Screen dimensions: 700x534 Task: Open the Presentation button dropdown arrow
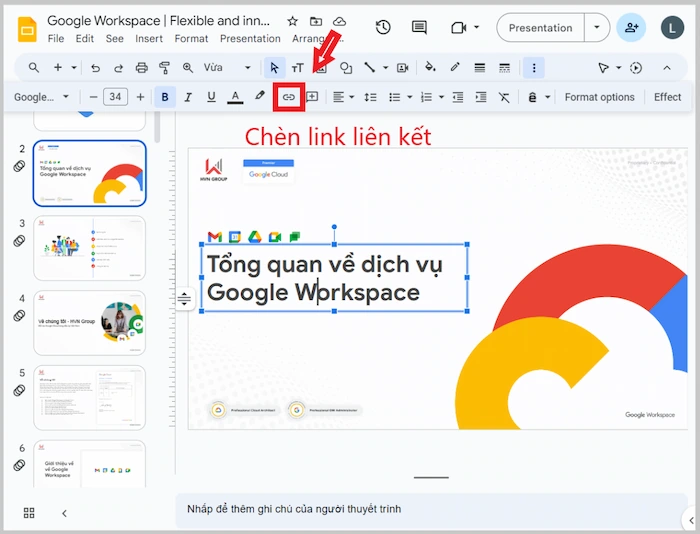click(597, 27)
